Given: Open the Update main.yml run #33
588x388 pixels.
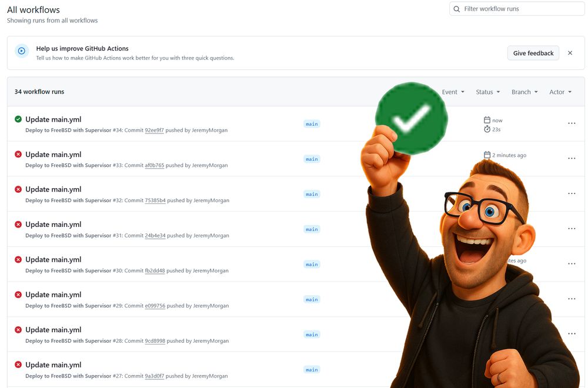Looking at the screenshot, I should tap(54, 155).
